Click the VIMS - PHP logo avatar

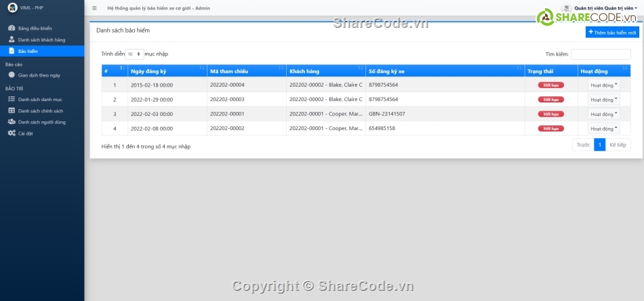[x=12, y=8]
